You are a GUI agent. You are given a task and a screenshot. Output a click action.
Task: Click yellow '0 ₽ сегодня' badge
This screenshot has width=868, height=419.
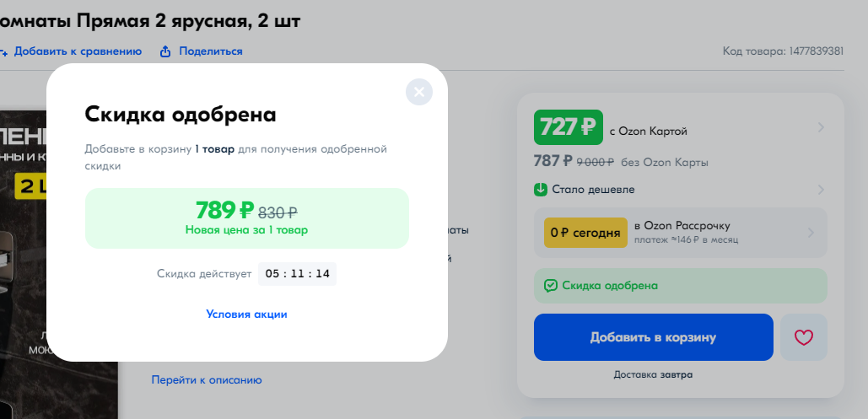tap(585, 233)
